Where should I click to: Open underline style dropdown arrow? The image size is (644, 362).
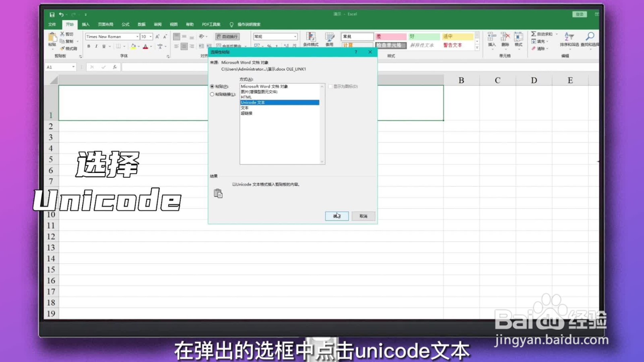[109, 46]
